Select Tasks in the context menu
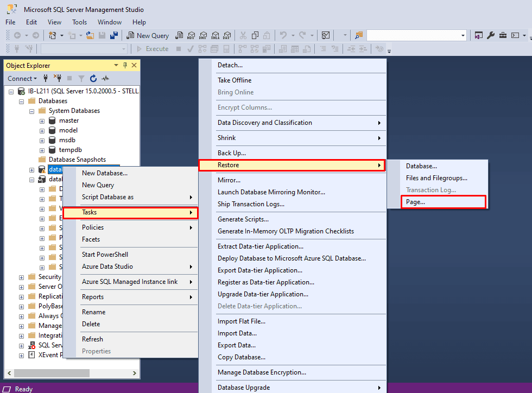This screenshot has height=393, width=532. (x=131, y=212)
